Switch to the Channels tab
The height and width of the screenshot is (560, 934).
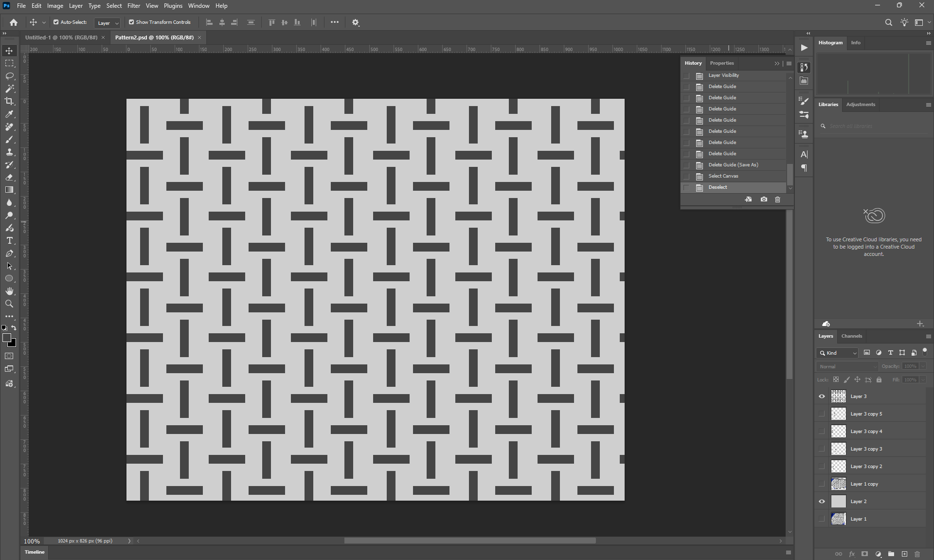click(x=851, y=336)
